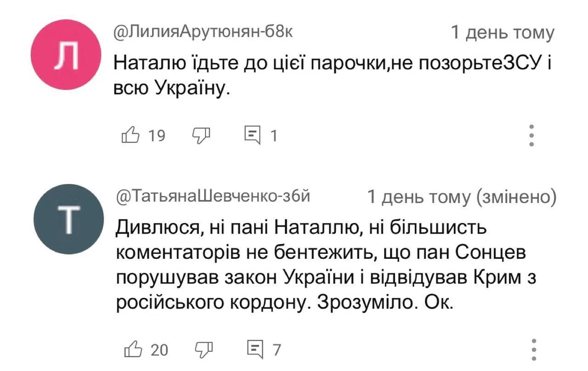Dislike the comment by ЛилияАрутюнян
The image size is (588, 371).
pos(200,135)
